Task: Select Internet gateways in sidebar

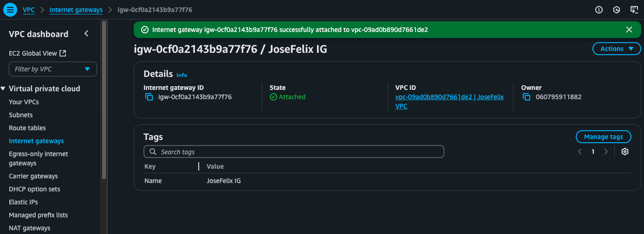Action: 36,141
